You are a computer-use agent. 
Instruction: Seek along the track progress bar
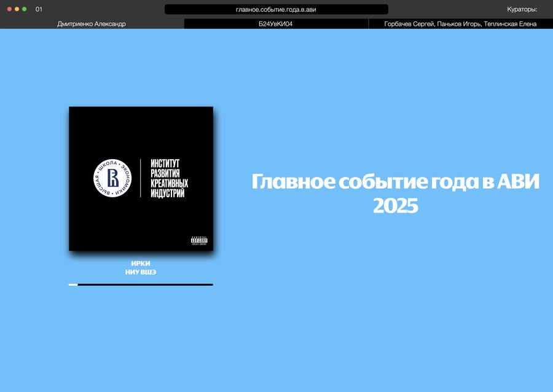[x=141, y=284]
